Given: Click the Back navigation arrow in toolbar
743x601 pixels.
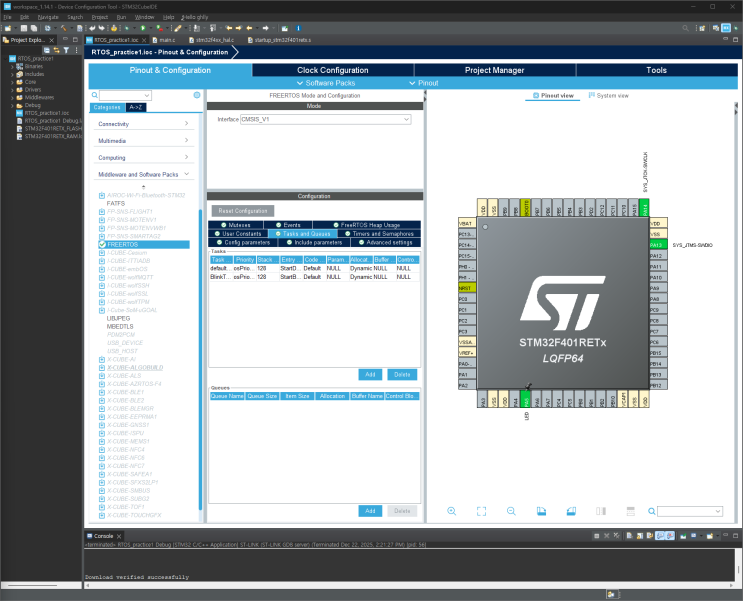Looking at the screenshot, I should coord(249,28).
